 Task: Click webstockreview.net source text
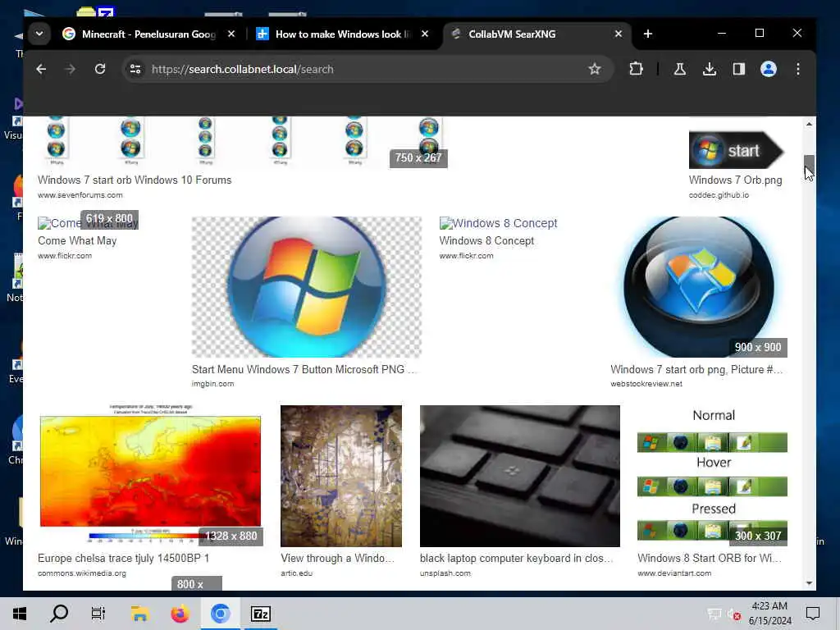click(646, 384)
